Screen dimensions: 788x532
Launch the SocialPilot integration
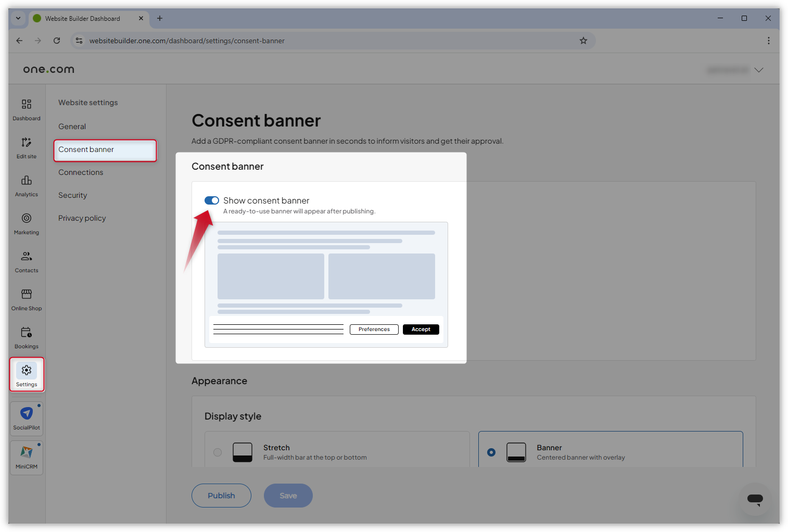point(26,418)
